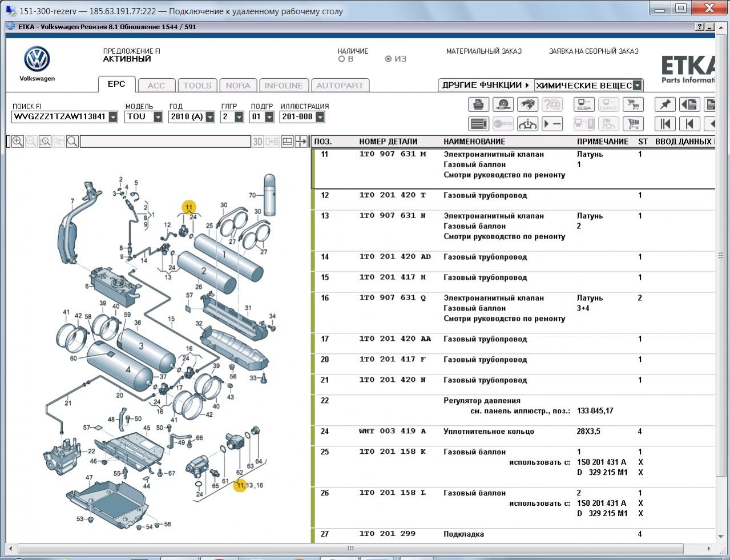This screenshot has width=730, height=560.
Task: Open the shopping cart
Action: pos(633,123)
